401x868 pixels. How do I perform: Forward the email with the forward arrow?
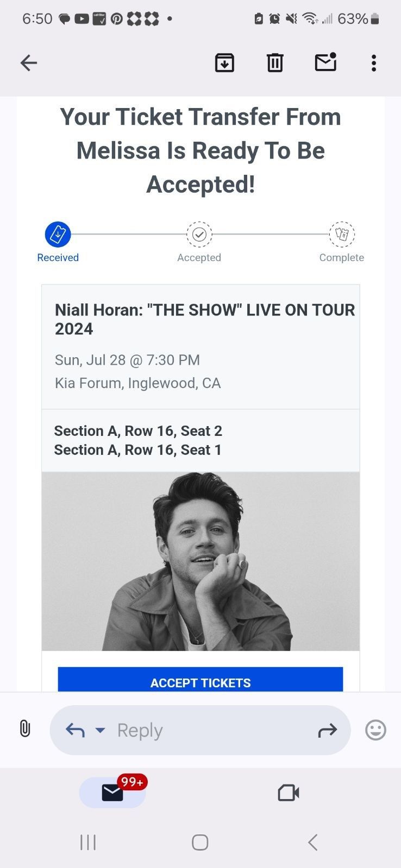[x=328, y=730]
